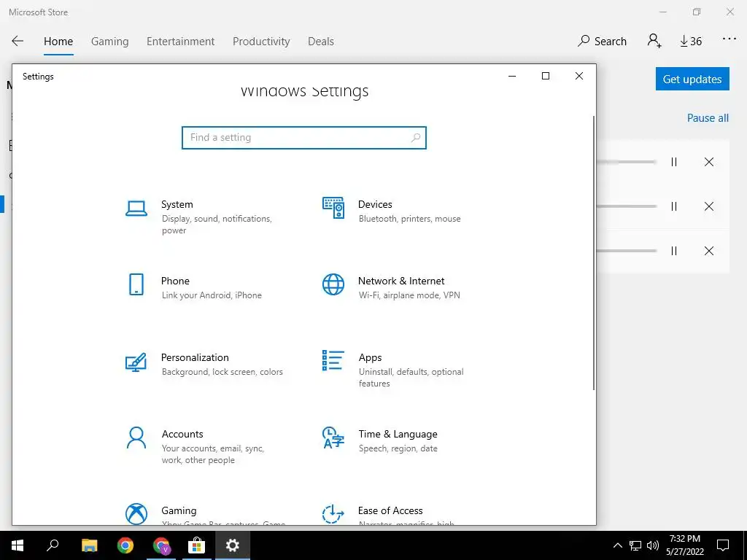The image size is (747, 560).
Task: Click the Phone category title
Action: (175, 281)
